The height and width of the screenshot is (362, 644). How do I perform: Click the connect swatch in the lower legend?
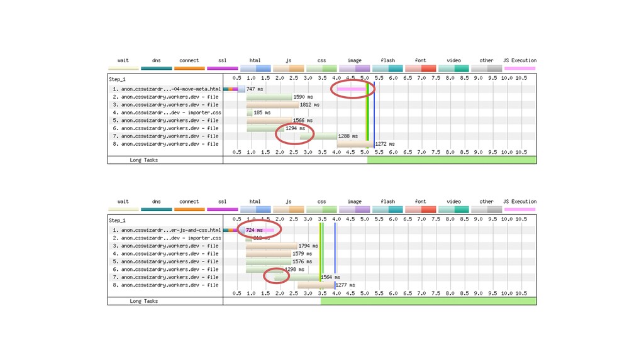189,209
